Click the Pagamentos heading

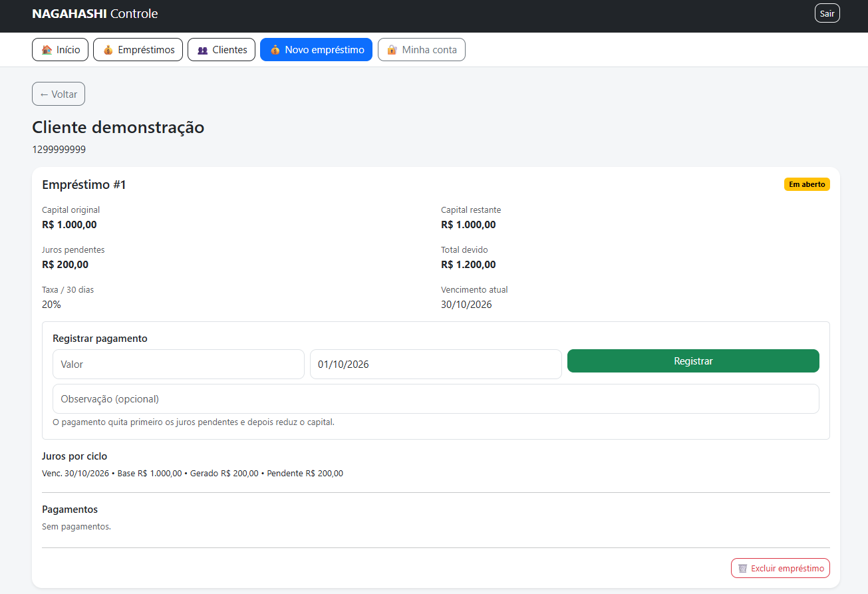coord(70,510)
